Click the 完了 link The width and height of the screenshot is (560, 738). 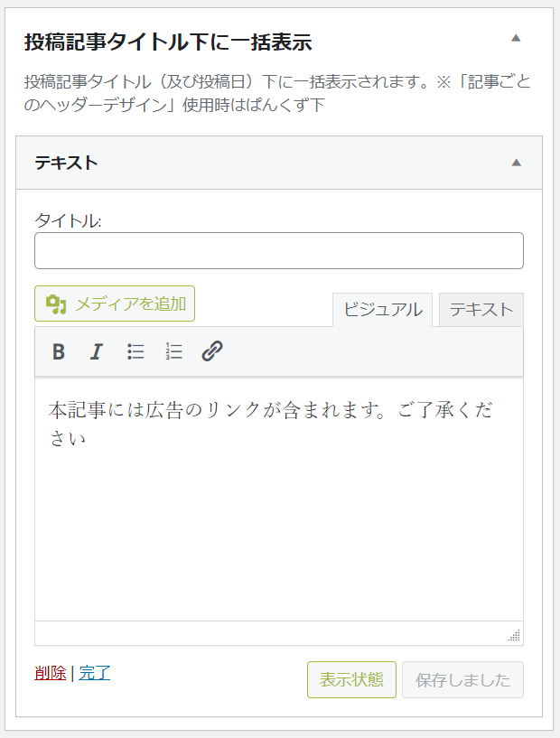click(95, 673)
